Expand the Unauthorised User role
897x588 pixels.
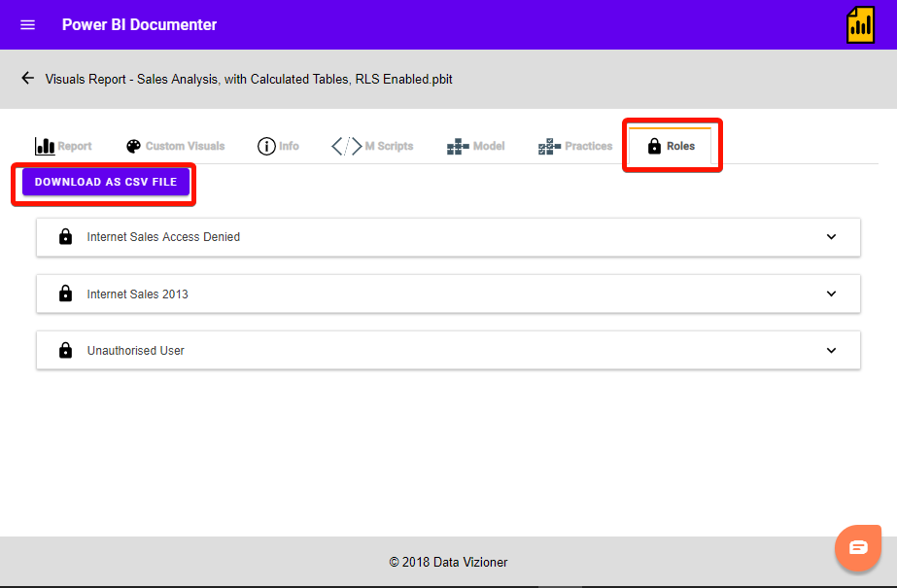(x=831, y=350)
